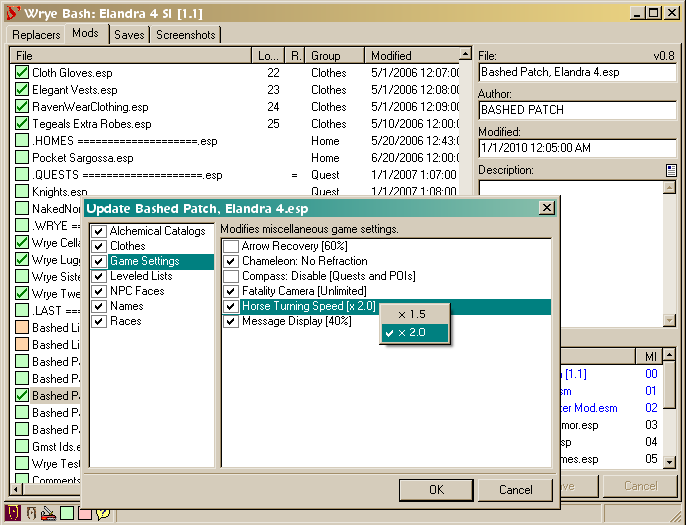The width and height of the screenshot is (686, 525).
Task: Close the Update Bashed Patch dialog
Action: click(546, 207)
